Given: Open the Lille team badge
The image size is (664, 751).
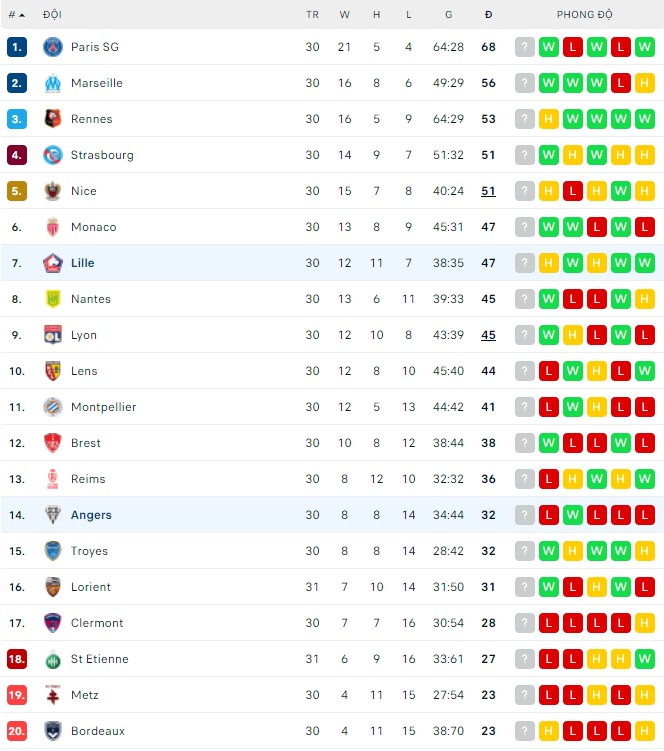Looking at the screenshot, I should coord(53,263).
